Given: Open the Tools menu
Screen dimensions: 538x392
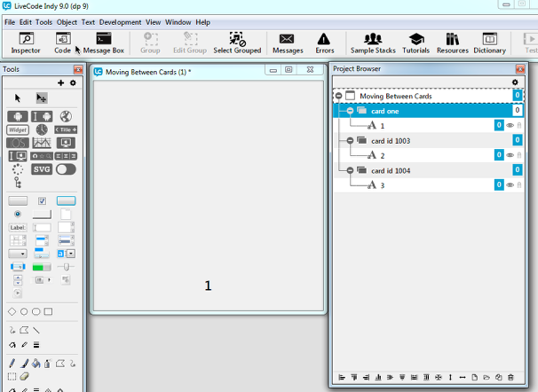Looking at the screenshot, I should [x=44, y=22].
